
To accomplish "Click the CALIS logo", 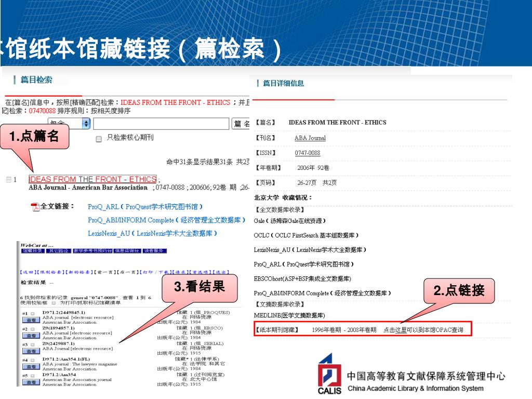I will pyautogui.click(x=329, y=374).
